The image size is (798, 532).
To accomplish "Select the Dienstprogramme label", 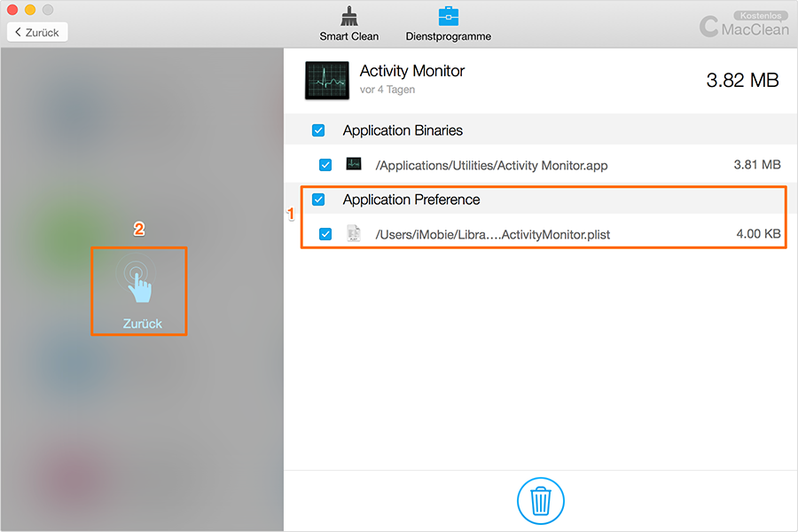I will pos(449,36).
